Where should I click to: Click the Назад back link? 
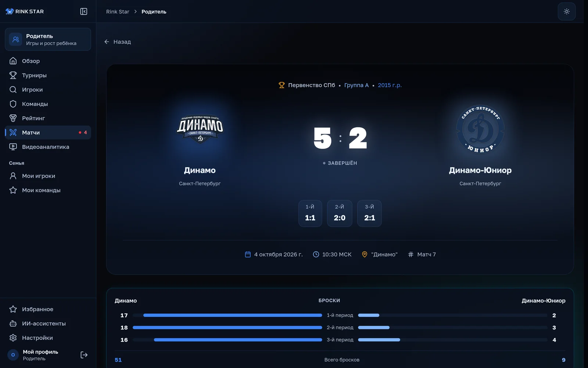click(118, 42)
